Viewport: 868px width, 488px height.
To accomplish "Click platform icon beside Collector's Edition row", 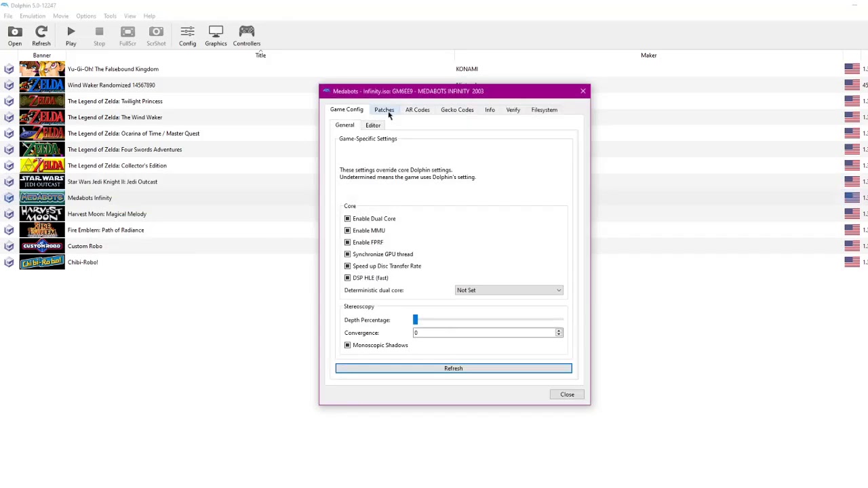I will click(x=9, y=165).
